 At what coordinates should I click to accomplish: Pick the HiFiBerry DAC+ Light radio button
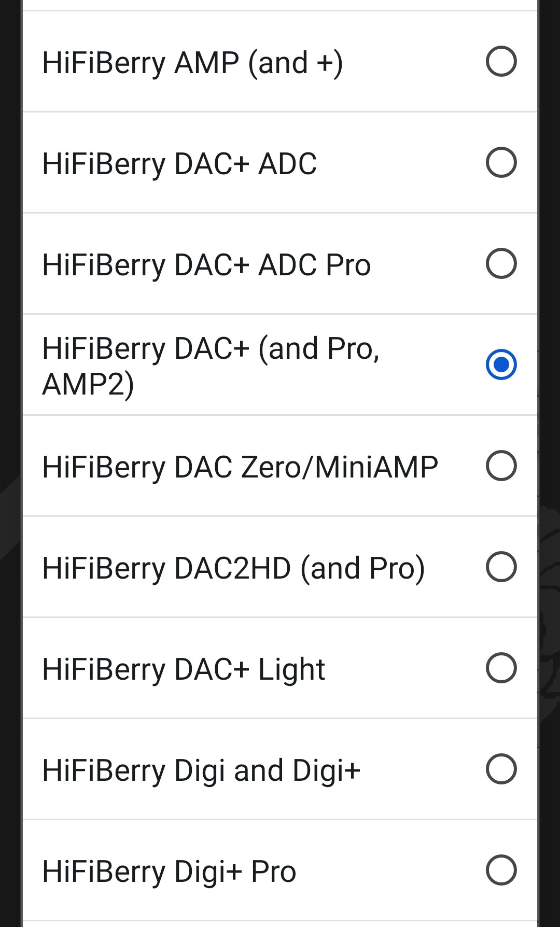point(501,668)
